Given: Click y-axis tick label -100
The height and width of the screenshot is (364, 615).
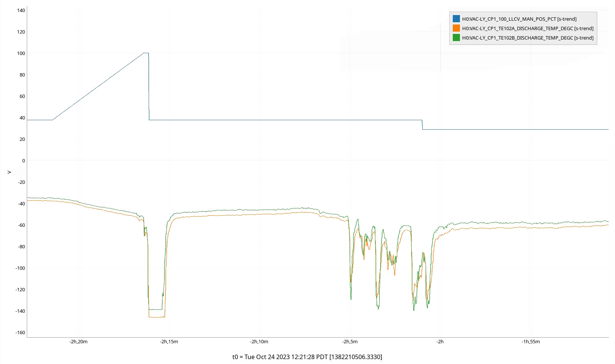Looking at the screenshot, I should (20, 268).
